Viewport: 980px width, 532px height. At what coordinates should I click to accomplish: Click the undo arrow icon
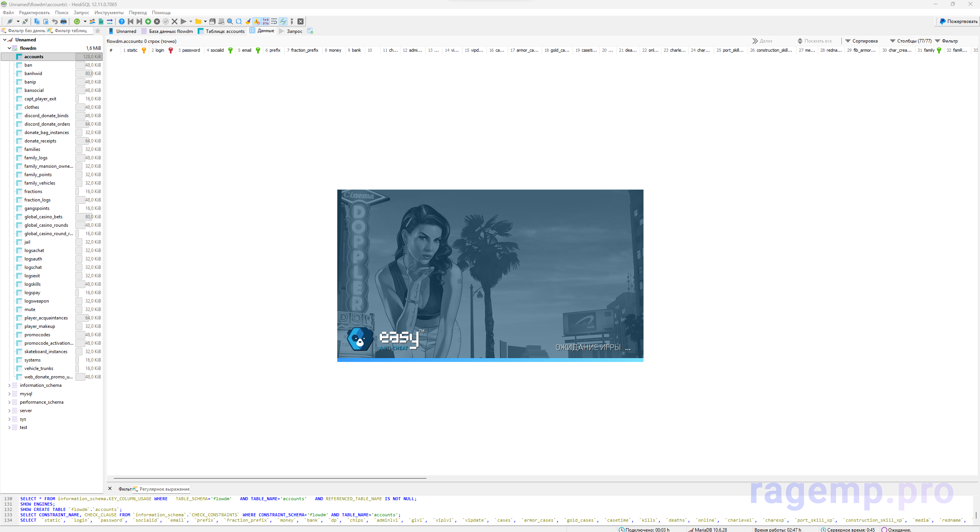55,21
